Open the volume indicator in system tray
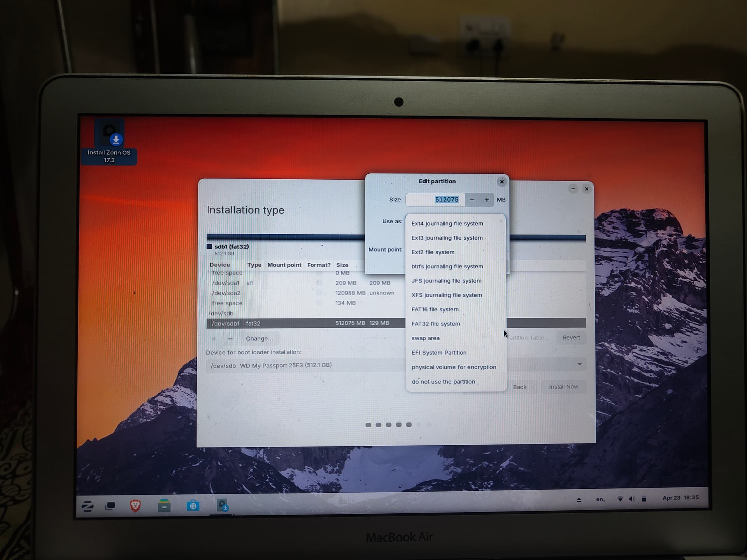 632,499
